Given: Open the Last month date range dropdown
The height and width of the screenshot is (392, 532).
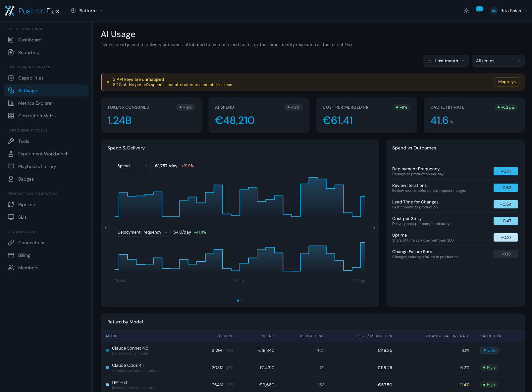Looking at the screenshot, I should pyautogui.click(x=446, y=61).
